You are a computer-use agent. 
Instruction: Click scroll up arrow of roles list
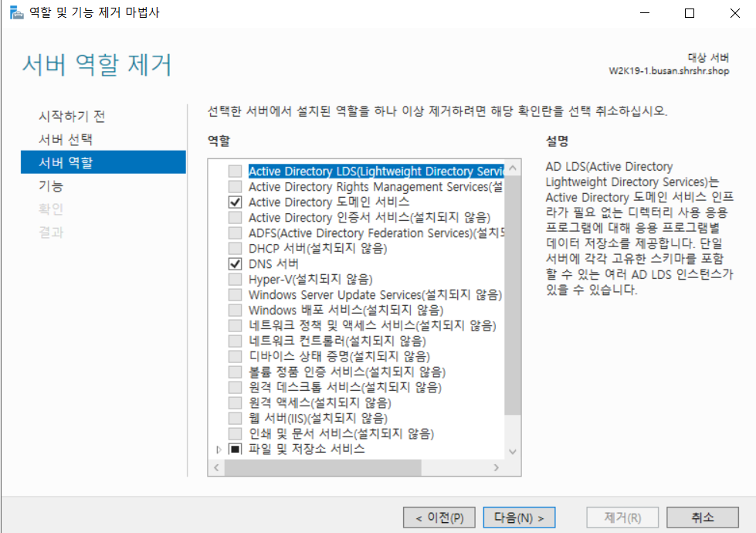[x=513, y=168]
